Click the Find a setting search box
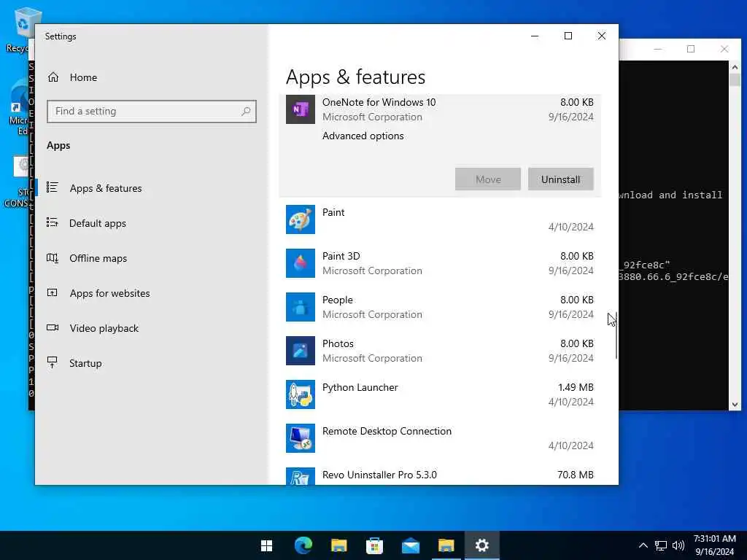This screenshot has width=747, height=560. pyautogui.click(x=152, y=112)
